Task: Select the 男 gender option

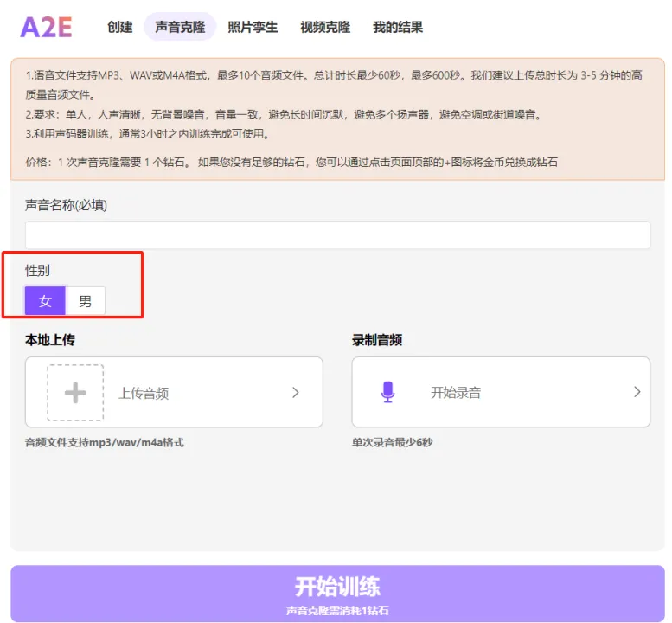Action: [86, 300]
